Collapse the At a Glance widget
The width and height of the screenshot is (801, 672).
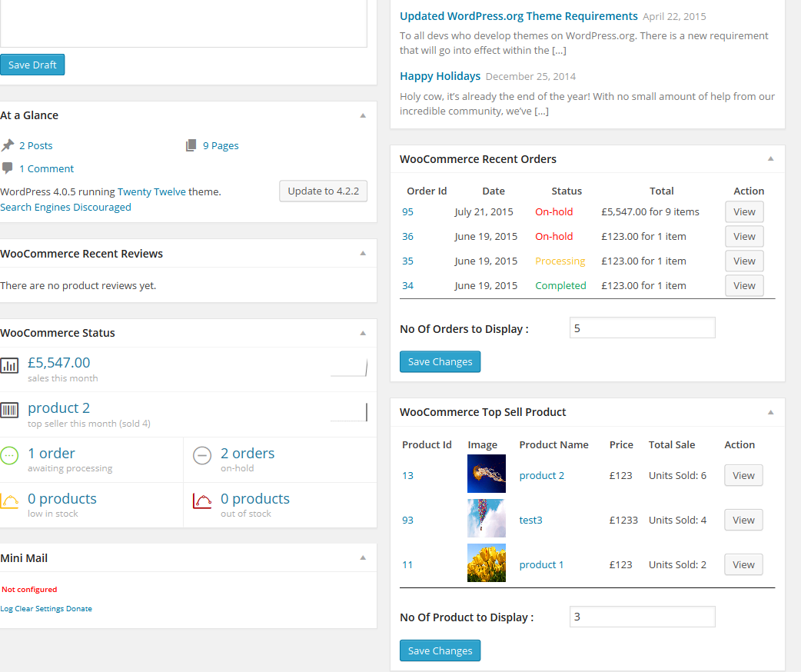363,115
